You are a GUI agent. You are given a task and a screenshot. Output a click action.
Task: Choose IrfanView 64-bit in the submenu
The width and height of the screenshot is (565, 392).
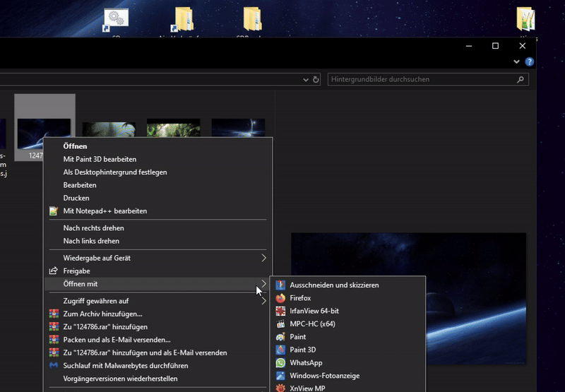(314, 311)
